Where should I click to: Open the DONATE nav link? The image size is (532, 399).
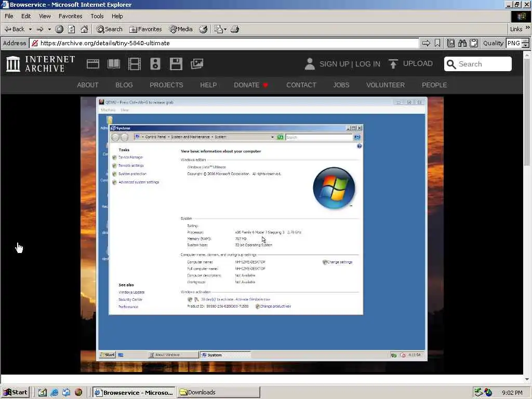(251, 85)
